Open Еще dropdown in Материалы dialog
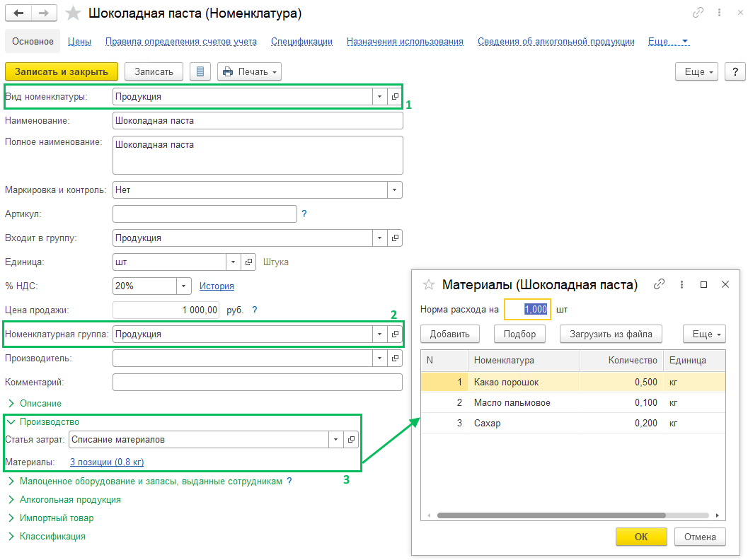This screenshot has width=748, height=560. click(x=705, y=334)
